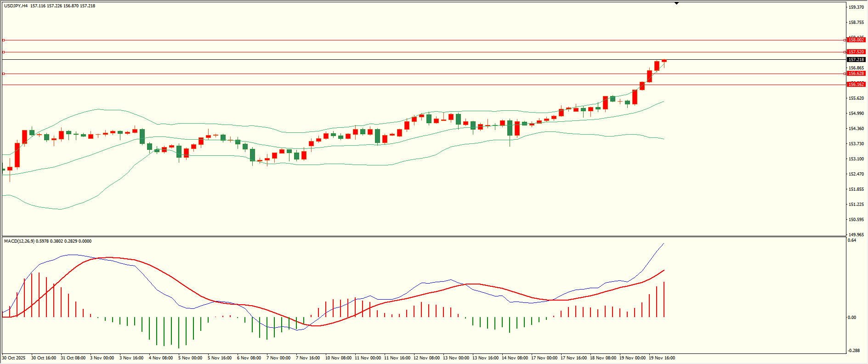
Task: Click the red 156.628 price label
Action: point(856,74)
